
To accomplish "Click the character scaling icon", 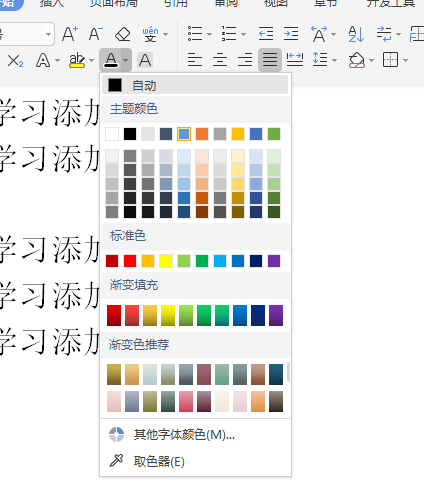I will pyautogui.click(x=319, y=34).
